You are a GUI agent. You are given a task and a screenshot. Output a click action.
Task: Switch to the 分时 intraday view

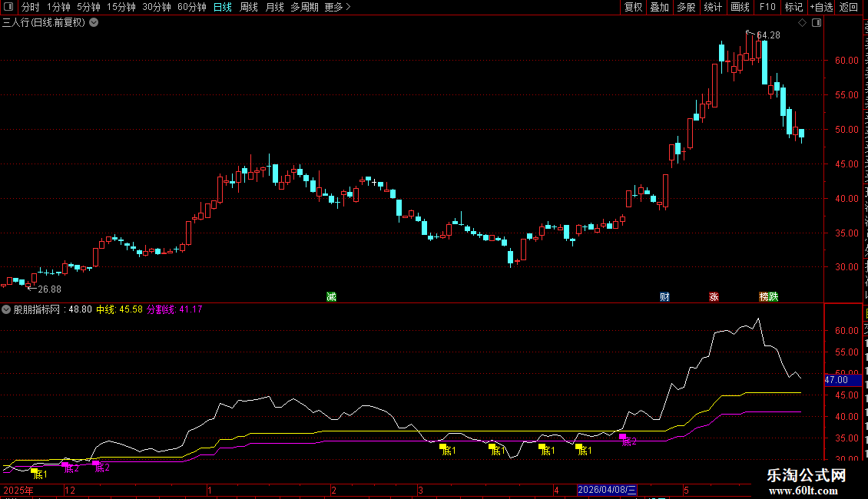point(31,7)
